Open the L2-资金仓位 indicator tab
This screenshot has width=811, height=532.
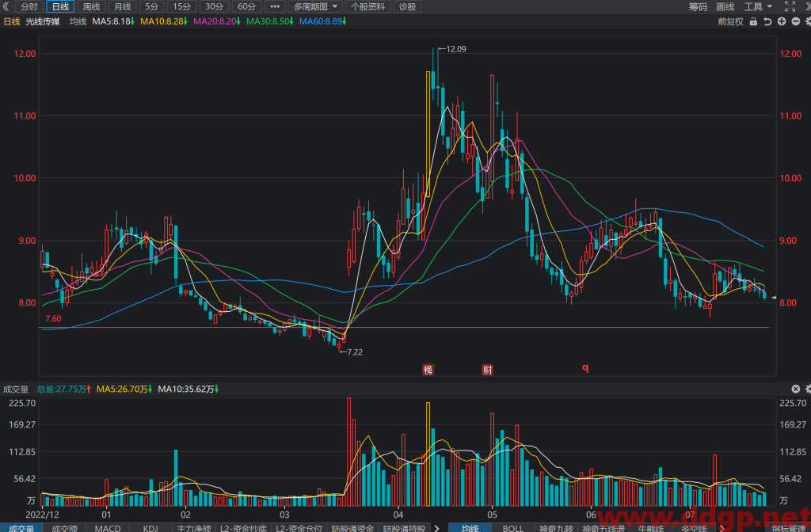299,528
